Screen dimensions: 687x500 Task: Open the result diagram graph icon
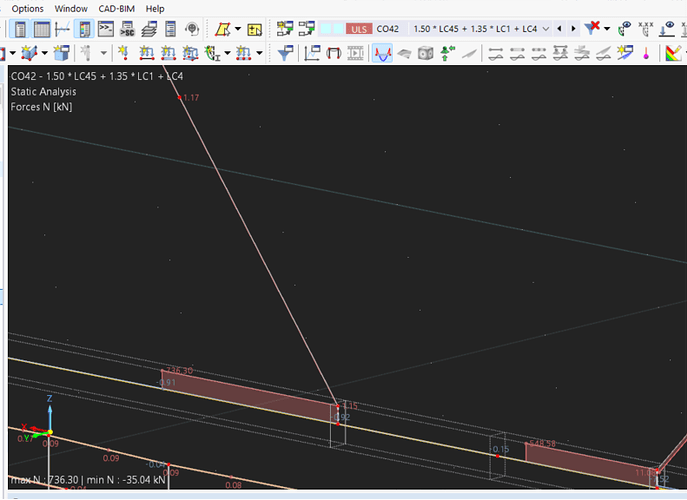point(312,53)
